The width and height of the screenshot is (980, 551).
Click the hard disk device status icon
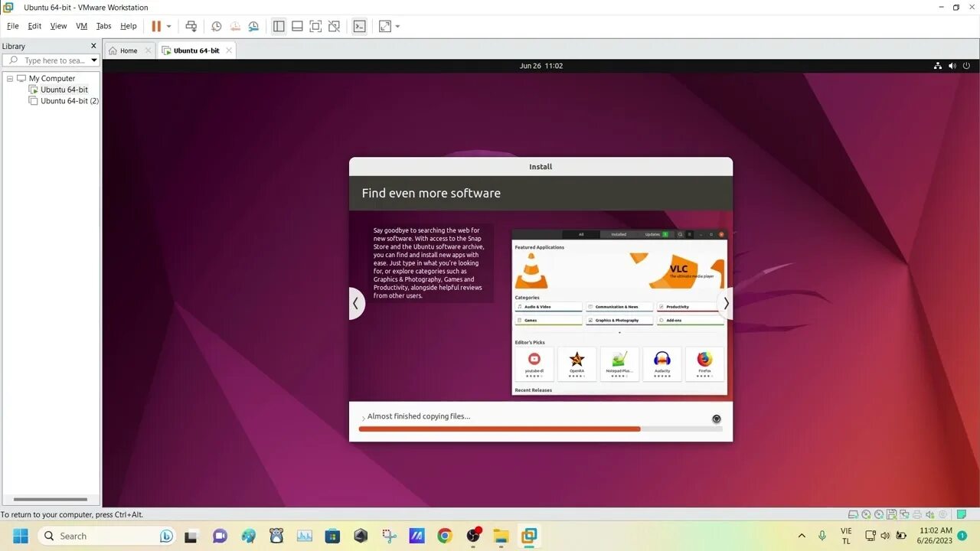pyautogui.click(x=853, y=515)
